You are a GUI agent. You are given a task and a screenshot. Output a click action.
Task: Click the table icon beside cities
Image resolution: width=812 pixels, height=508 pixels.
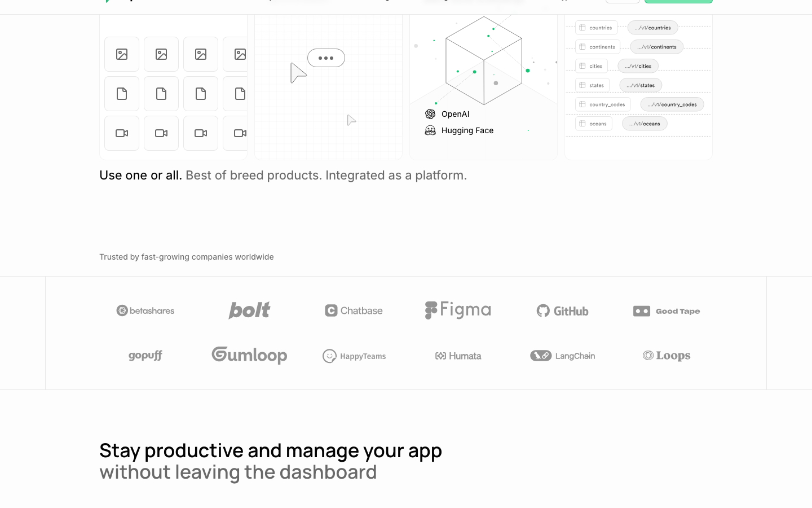pos(582,66)
